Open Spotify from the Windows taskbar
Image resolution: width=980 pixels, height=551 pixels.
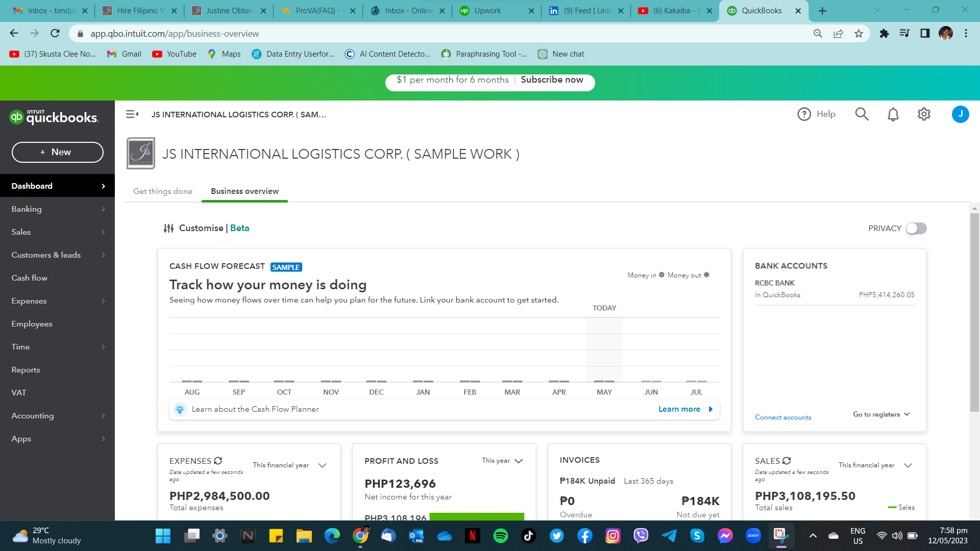500,536
